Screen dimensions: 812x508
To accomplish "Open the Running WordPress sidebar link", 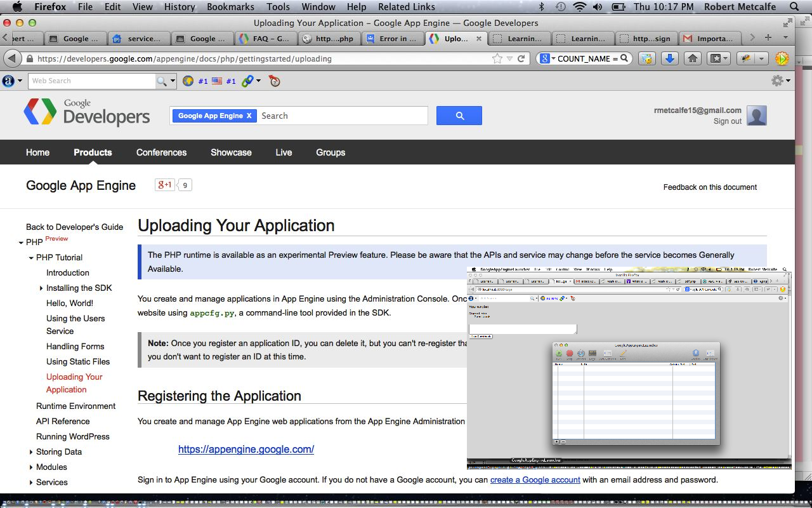I will [73, 436].
